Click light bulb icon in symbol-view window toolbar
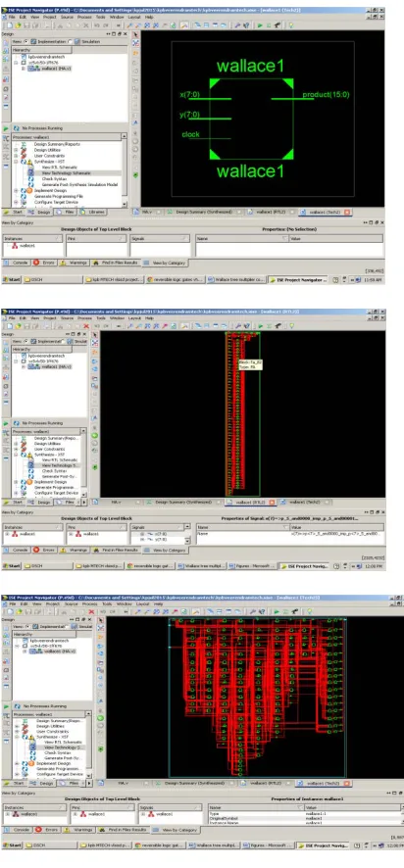This screenshot has height=868, width=404. click(291, 25)
